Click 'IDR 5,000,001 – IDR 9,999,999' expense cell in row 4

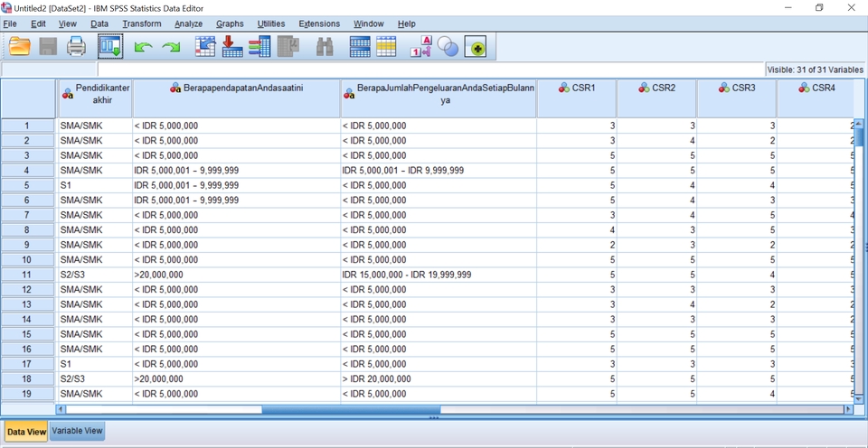click(439, 171)
